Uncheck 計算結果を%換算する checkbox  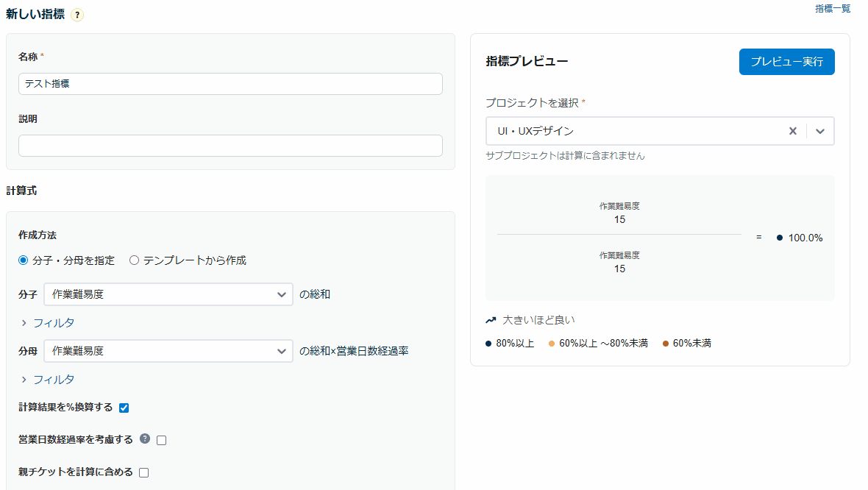coord(124,408)
